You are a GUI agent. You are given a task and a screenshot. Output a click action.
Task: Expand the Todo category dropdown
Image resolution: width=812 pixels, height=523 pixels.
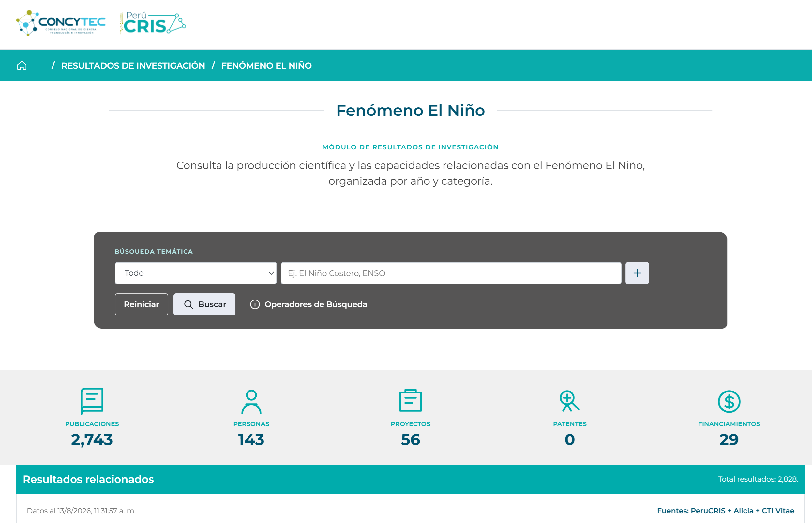pyautogui.click(x=196, y=273)
